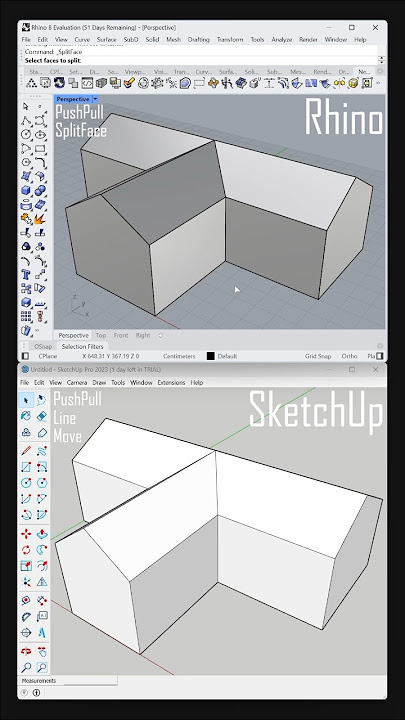Select the Polyline tool in Rhino

(x=26, y=120)
